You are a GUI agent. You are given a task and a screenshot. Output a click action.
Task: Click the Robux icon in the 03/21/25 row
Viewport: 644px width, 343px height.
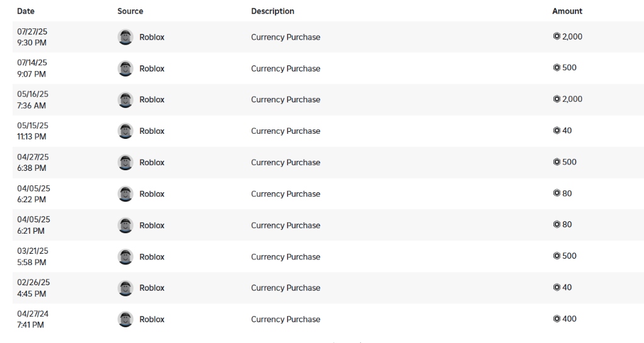557,256
